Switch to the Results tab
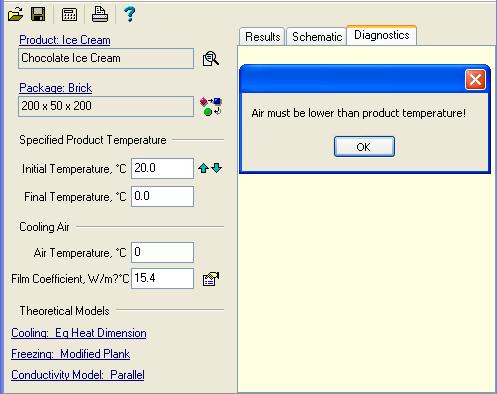This screenshot has width=497, height=394. [262, 36]
